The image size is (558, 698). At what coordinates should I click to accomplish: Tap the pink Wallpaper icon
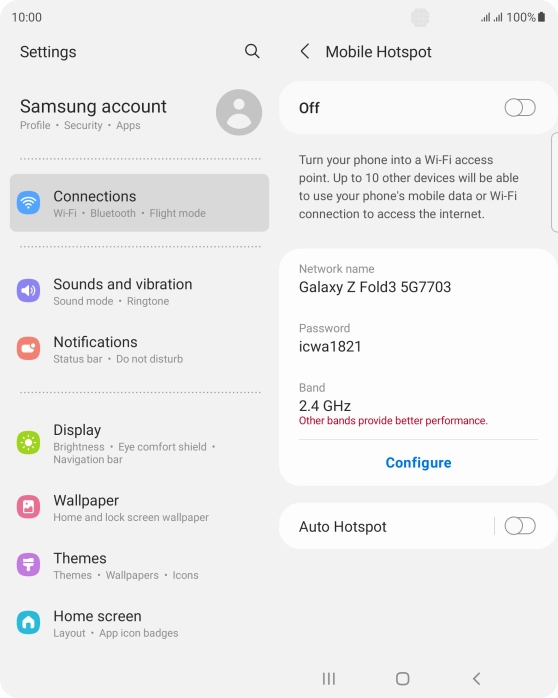click(28, 507)
